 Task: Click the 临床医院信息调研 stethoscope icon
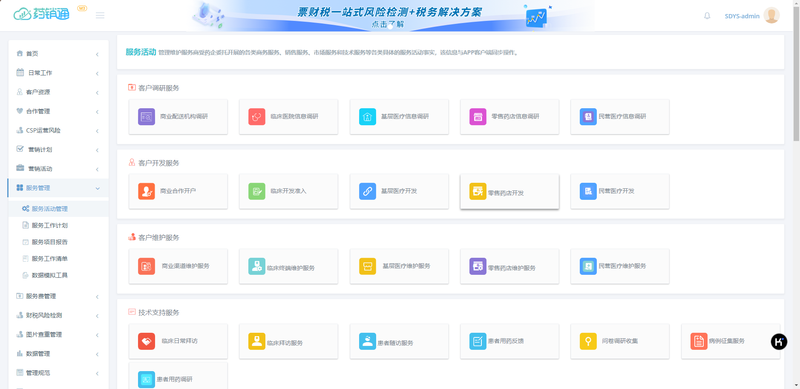pyautogui.click(x=257, y=117)
